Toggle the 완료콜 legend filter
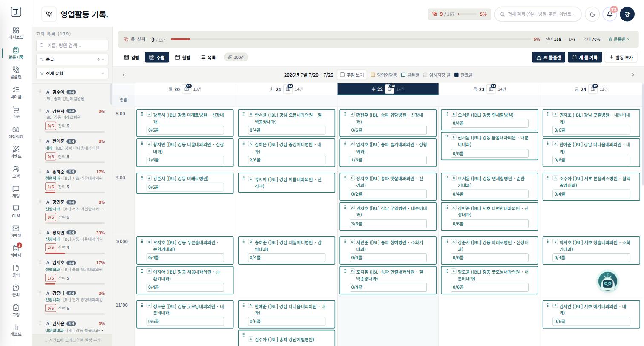644x346 pixels. [463, 75]
